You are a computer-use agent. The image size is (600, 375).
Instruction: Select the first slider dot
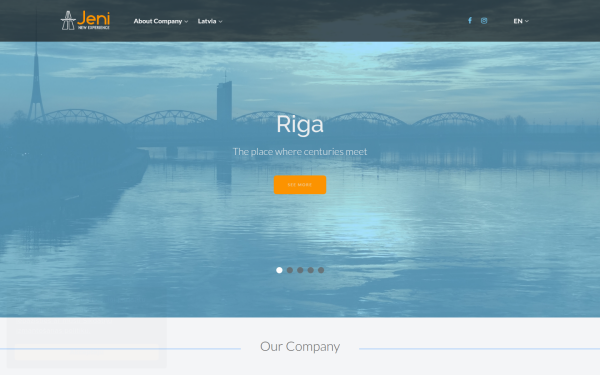[x=279, y=270]
